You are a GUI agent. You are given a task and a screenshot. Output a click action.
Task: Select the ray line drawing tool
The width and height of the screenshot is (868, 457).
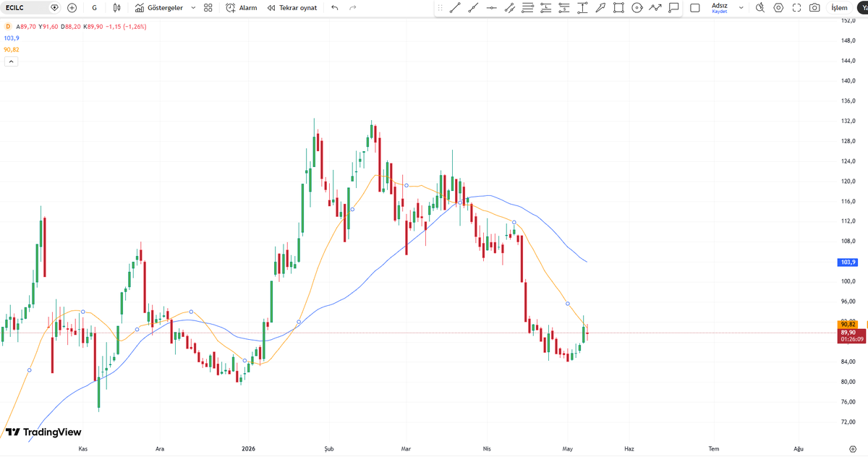click(x=473, y=8)
